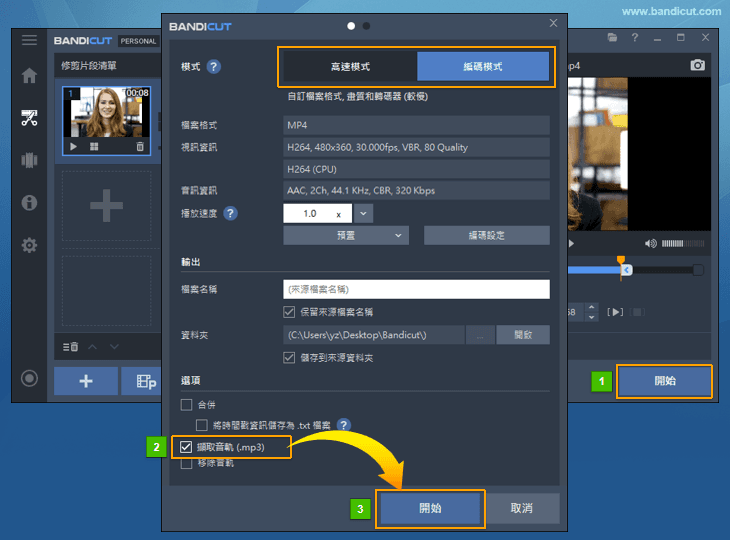Play segment 1 from the thumbnail

[73, 146]
